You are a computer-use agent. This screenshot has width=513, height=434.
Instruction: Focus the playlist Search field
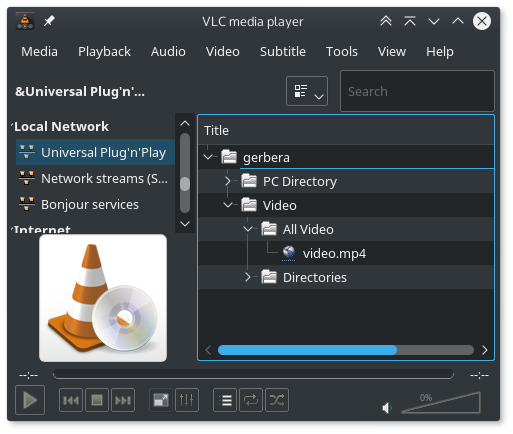417,91
